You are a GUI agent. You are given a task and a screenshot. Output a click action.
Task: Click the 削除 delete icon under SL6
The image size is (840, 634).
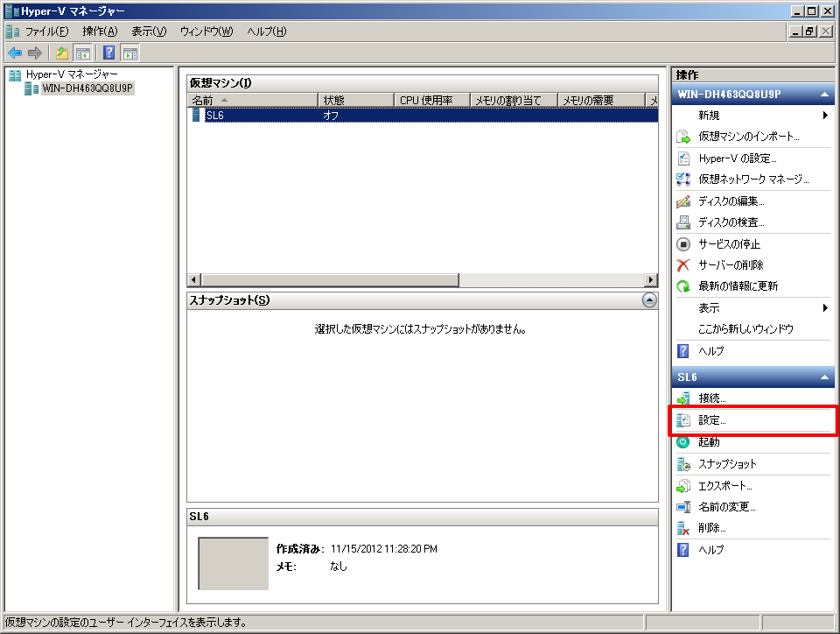pyautogui.click(x=683, y=528)
